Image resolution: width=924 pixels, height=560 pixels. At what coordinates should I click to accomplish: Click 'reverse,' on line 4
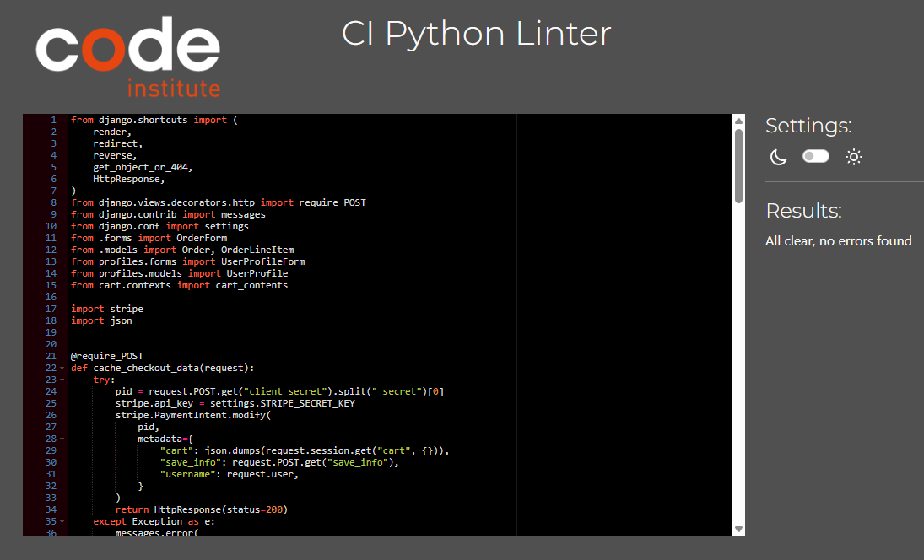(x=115, y=155)
